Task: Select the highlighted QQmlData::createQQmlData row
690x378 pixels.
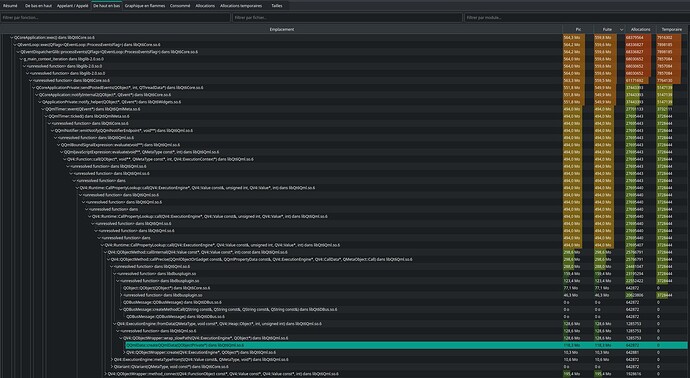Action: point(406,345)
